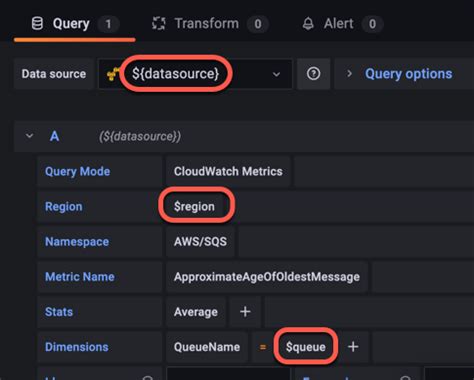
Task: Click the bell icon beside Alert
Action: tap(308, 24)
